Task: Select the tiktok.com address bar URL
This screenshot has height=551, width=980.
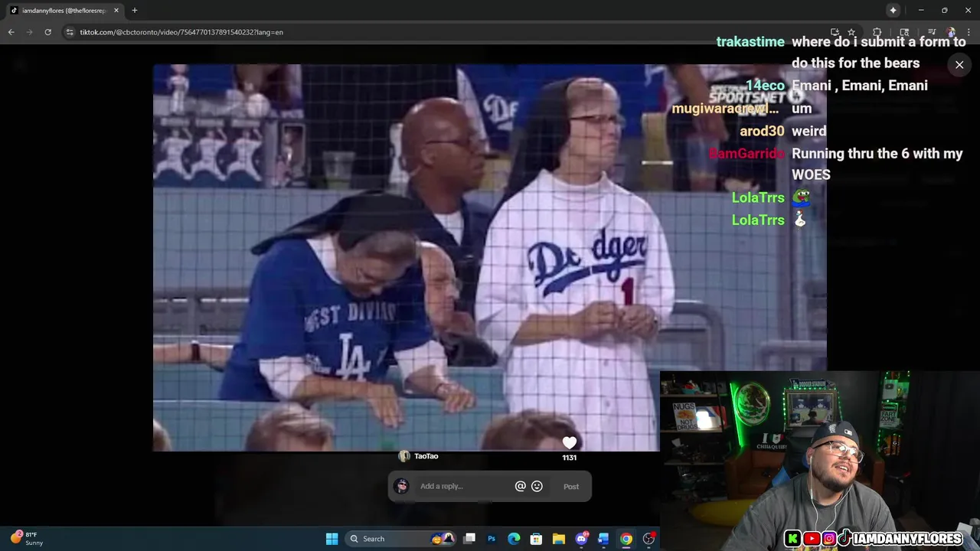Action: pos(181,32)
